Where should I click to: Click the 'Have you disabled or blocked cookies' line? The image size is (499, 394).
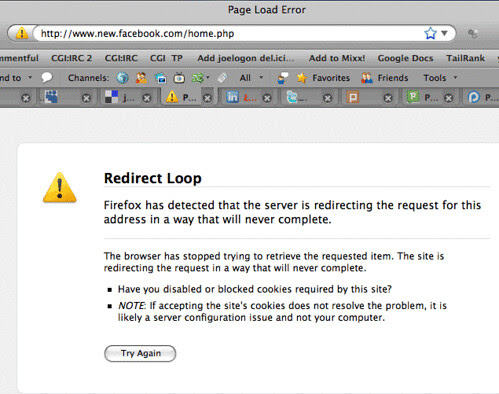[255, 289]
